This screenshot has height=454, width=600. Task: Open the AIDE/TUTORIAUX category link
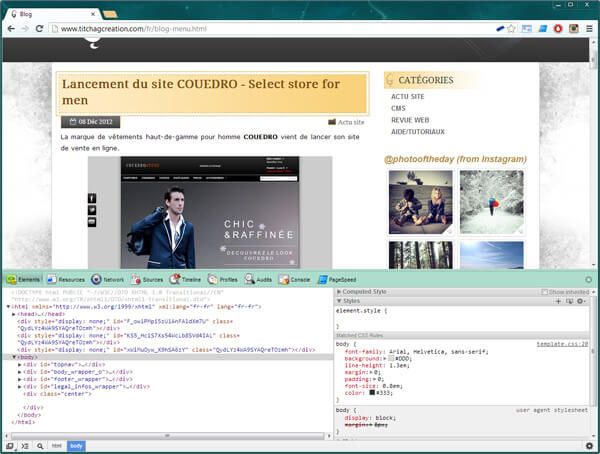tap(417, 132)
